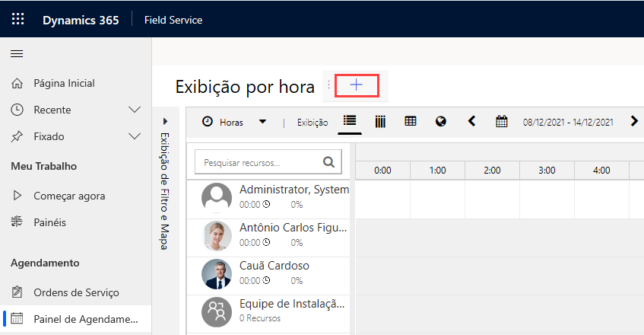Focus the Pesquisar recursos search field

click(268, 162)
